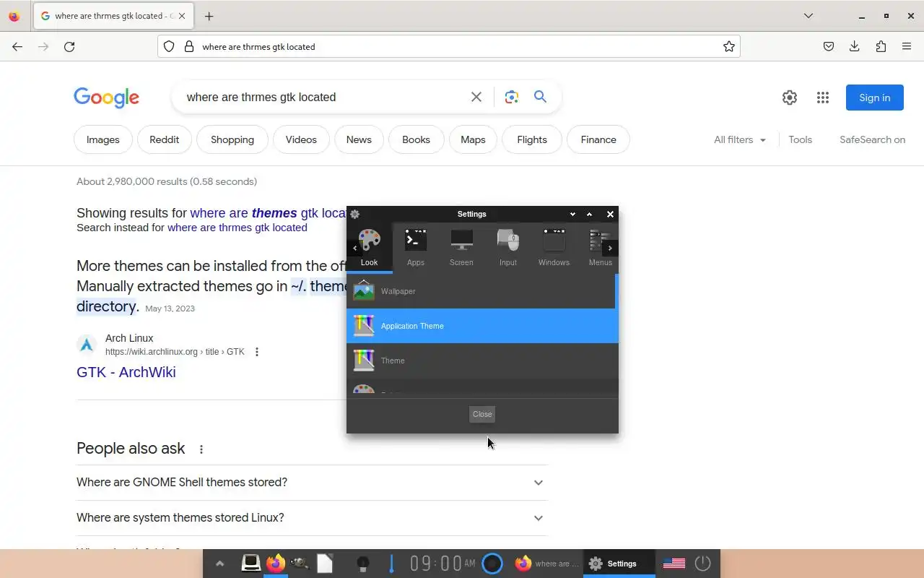The height and width of the screenshot is (578, 924).
Task: Open Google quick settings gear
Action: (x=790, y=98)
